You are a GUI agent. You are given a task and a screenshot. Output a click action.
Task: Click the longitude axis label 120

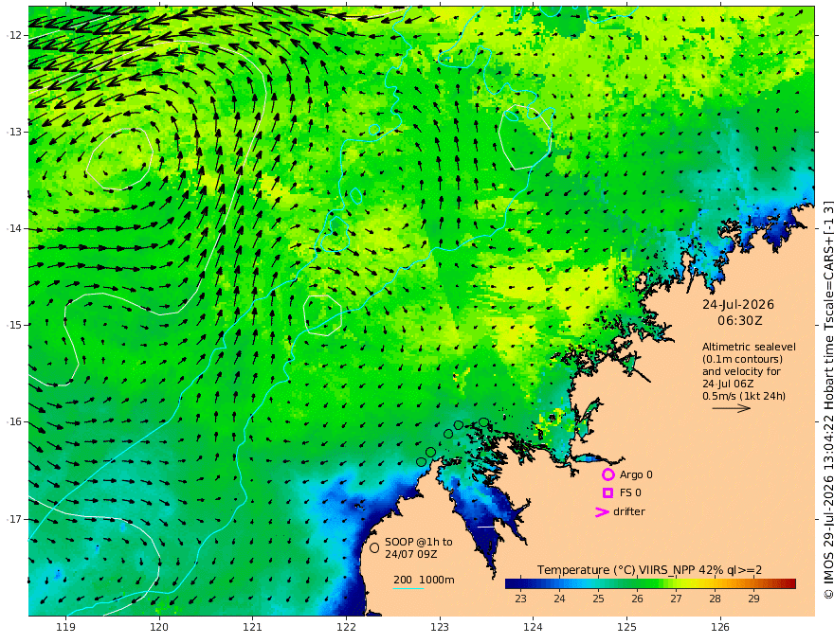pos(159,627)
